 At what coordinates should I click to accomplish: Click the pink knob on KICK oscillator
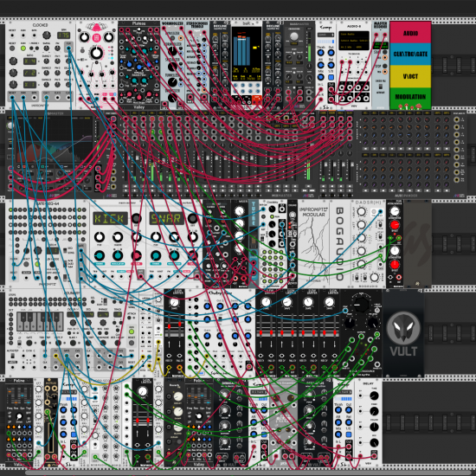pyautogui.click(x=136, y=256)
